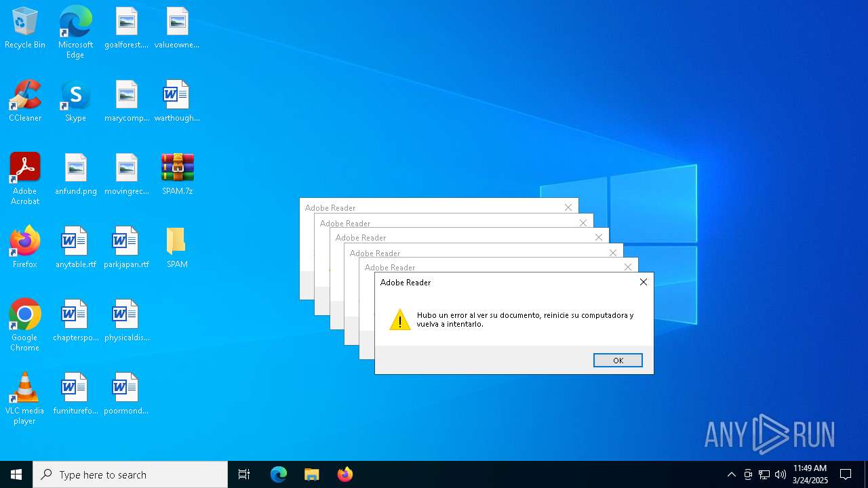Open Adobe Acrobat desktop shortcut
The height and width of the screenshot is (488, 868).
pyautogui.click(x=25, y=179)
